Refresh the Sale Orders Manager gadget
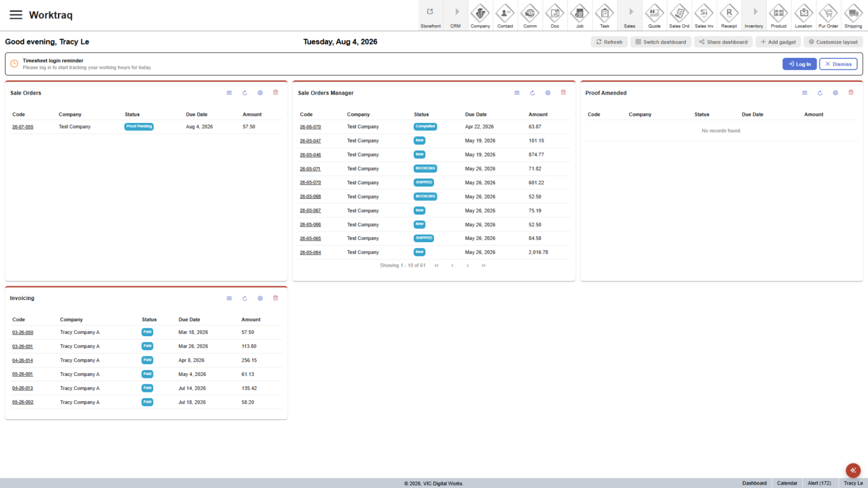Screen dimensions: 868x488 [x=532, y=93]
